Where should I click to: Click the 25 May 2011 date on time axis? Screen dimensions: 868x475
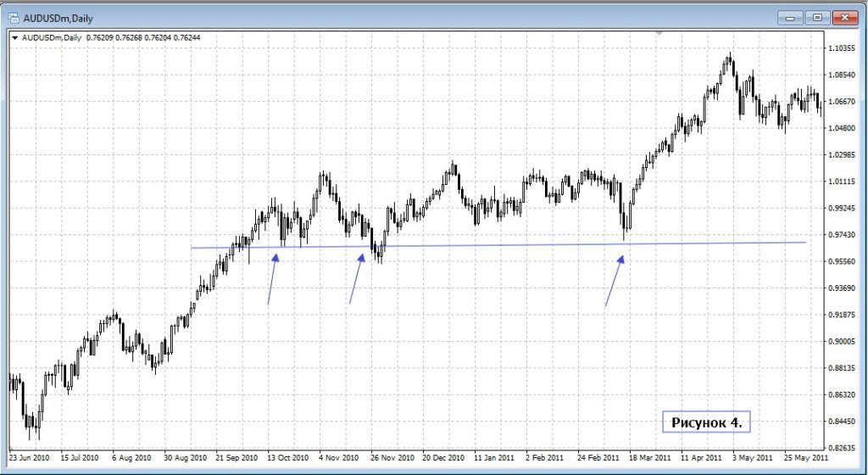tap(806, 456)
